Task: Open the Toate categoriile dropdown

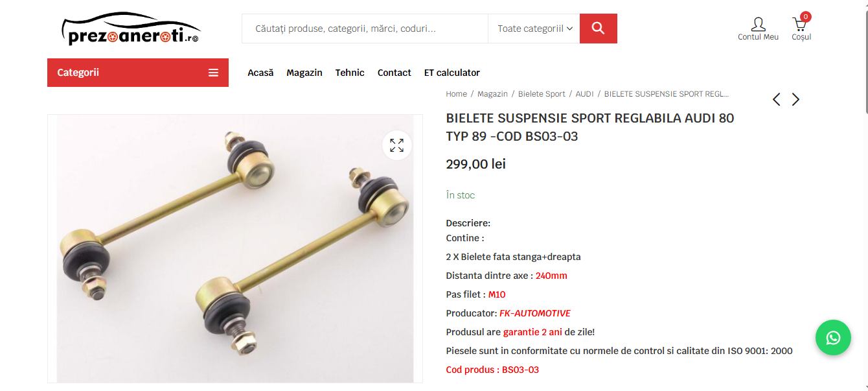Action: [x=534, y=29]
